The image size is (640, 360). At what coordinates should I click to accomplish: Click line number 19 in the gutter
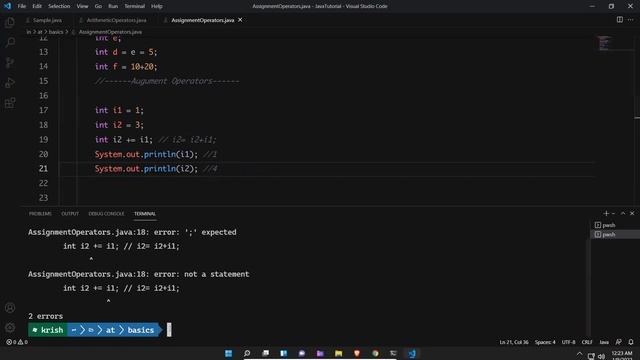point(43,140)
